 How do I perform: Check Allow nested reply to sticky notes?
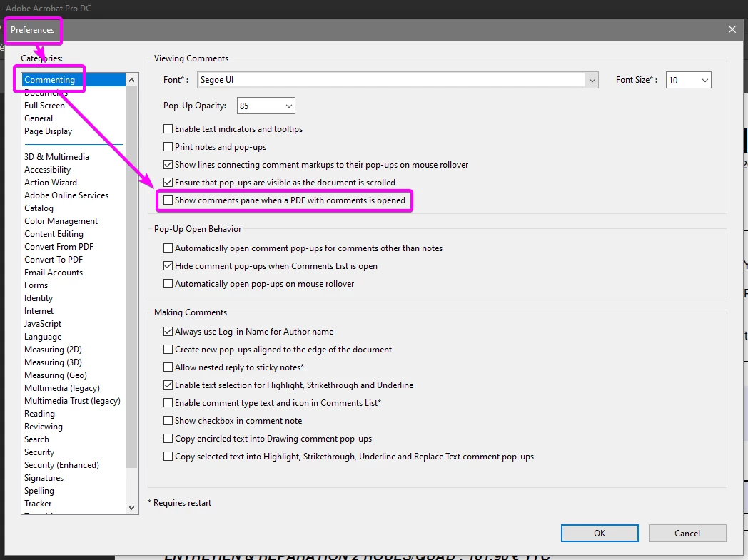(x=168, y=367)
